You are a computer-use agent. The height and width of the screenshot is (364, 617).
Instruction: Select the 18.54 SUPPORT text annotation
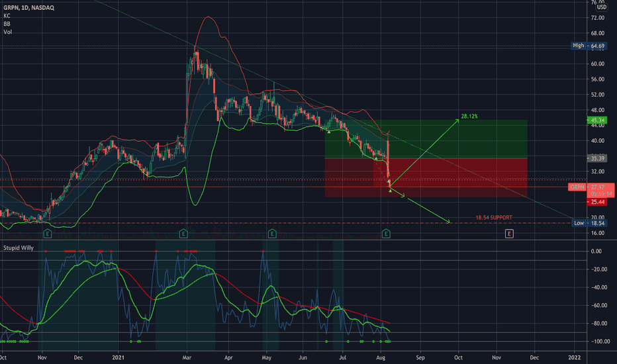click(494, 217)
